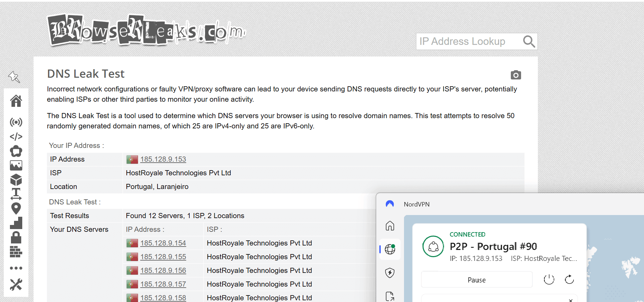Open NordVPN Threat Protection shield icon

[390, 273]
